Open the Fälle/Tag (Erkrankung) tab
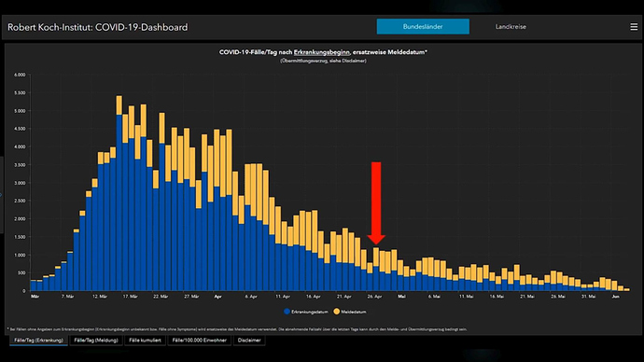Image resolution: width=644 pixels, height=362 pixels. point(38,341)
